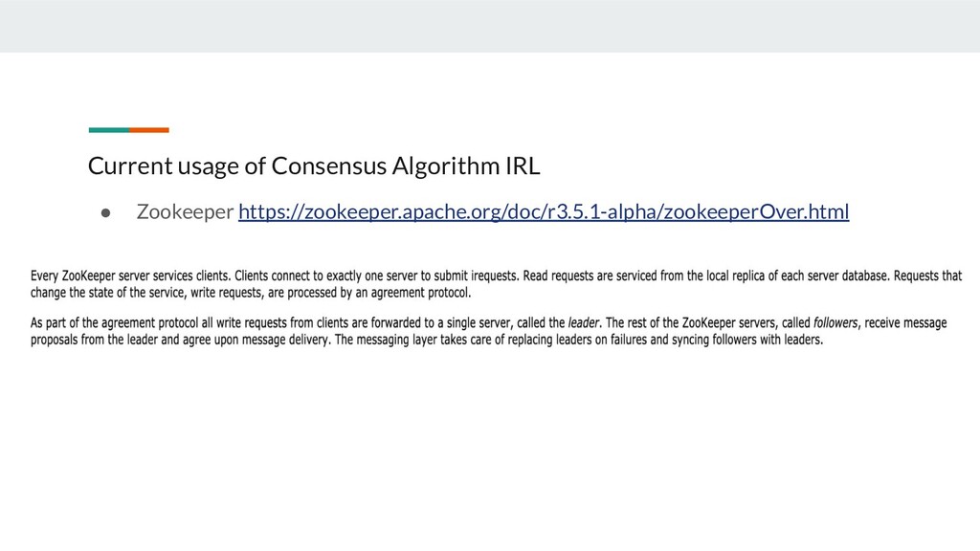Open the zookeeper.apache.org documentation link
Viewport: 980px width, 551px height.
tap(544, 211)
